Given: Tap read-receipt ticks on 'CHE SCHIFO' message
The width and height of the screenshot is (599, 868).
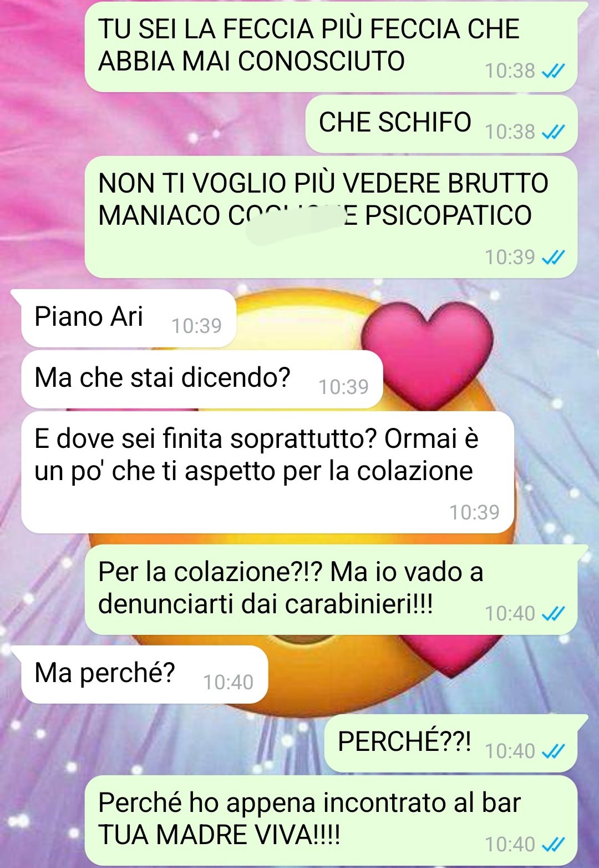Looking at the screenshot, I should coord(553,132).
